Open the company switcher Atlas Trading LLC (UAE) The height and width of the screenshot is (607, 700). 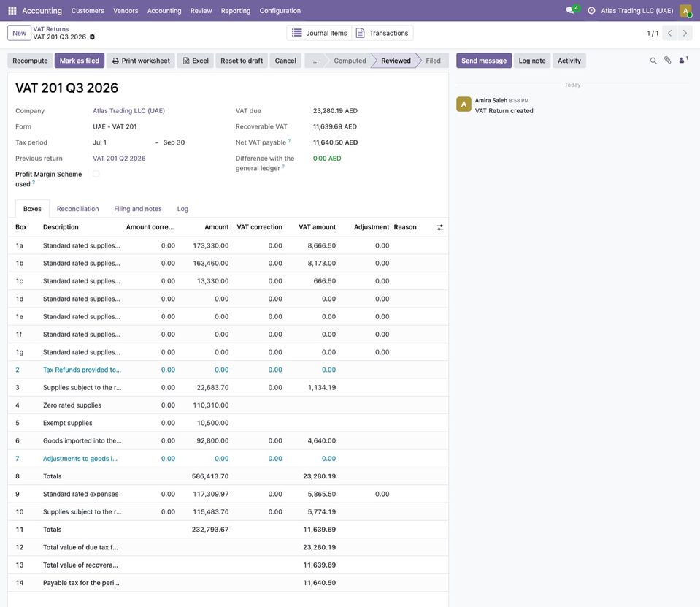coord(637,11)
